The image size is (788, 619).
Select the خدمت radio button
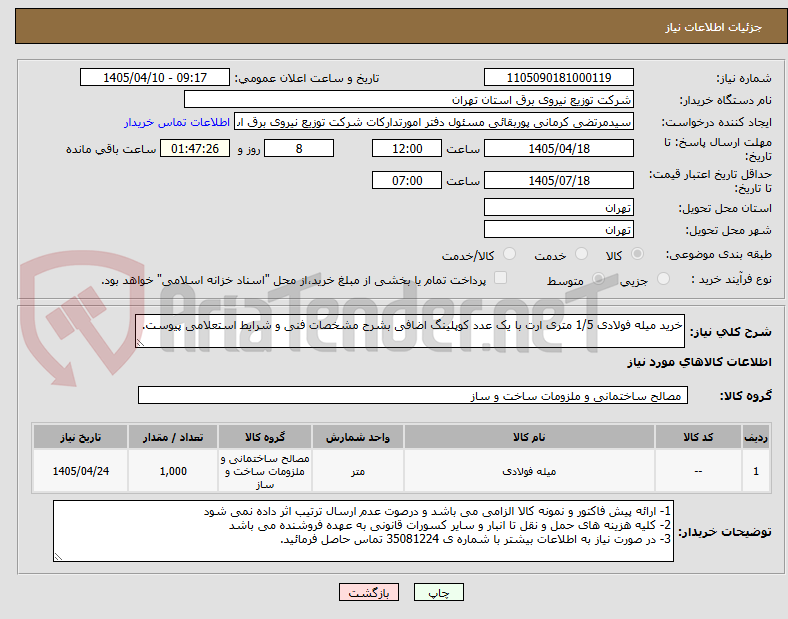581,254
